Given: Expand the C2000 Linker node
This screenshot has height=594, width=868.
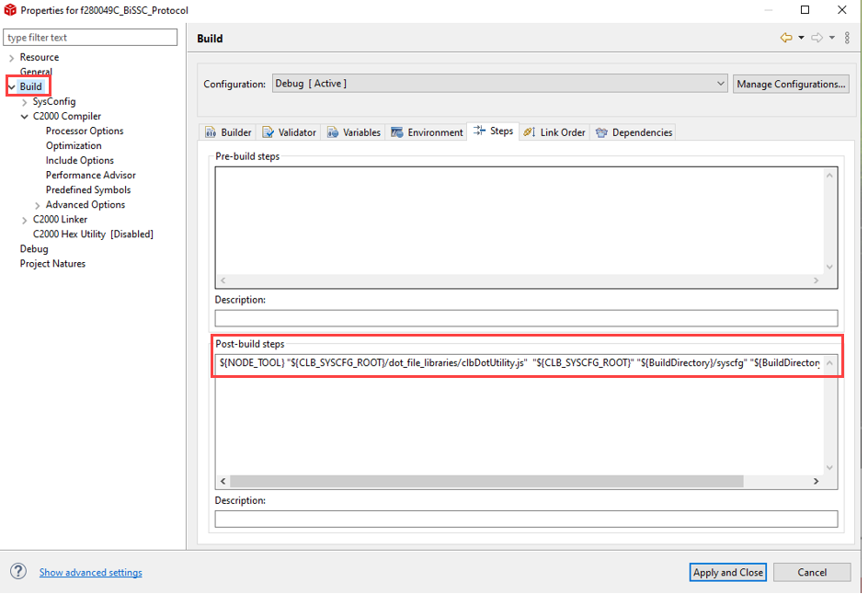Looking at the screenshot, I should 24,220.
